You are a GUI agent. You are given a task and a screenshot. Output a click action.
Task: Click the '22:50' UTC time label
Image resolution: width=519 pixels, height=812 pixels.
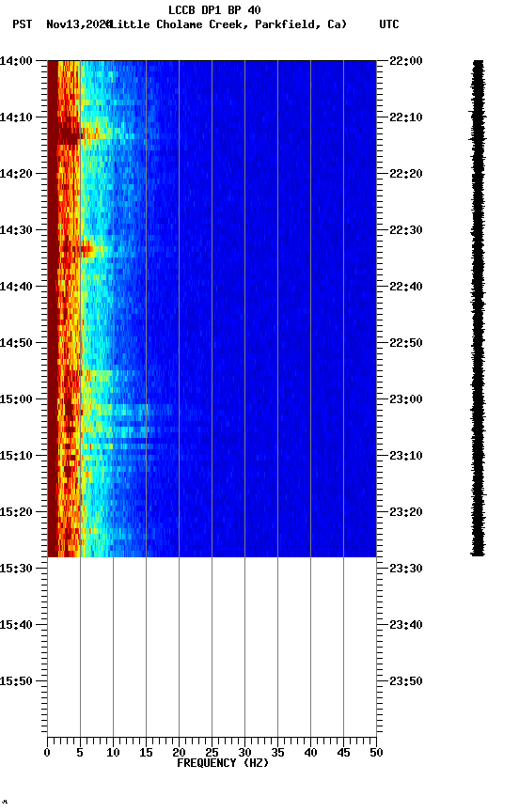click(406, 343)
